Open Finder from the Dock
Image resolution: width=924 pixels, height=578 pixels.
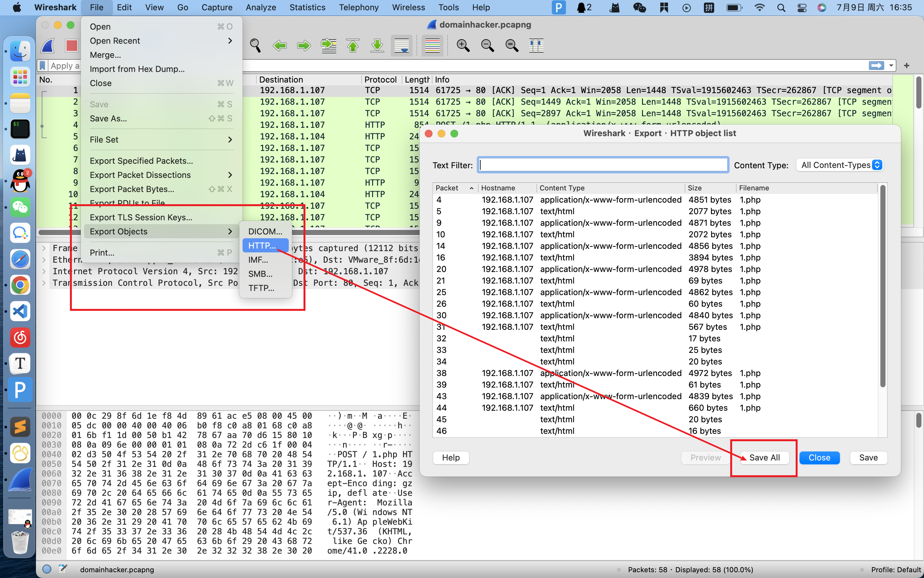point(20,51)
